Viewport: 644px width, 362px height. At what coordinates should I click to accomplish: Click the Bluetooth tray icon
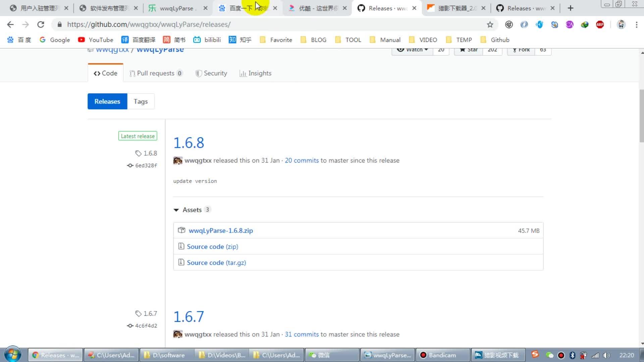(x=573, y=355)
